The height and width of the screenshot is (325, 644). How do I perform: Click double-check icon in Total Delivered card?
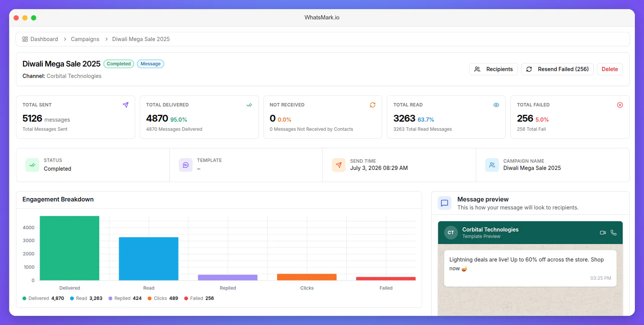click(249, 105)
